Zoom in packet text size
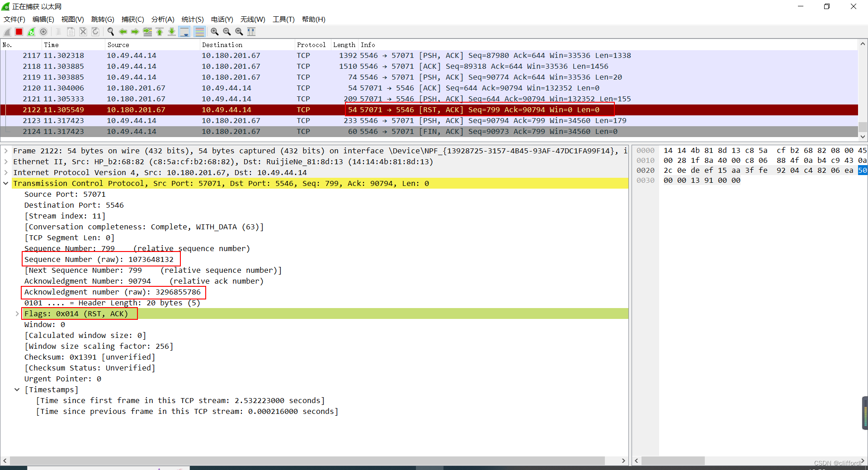The image size is (868, 470). 215,32
